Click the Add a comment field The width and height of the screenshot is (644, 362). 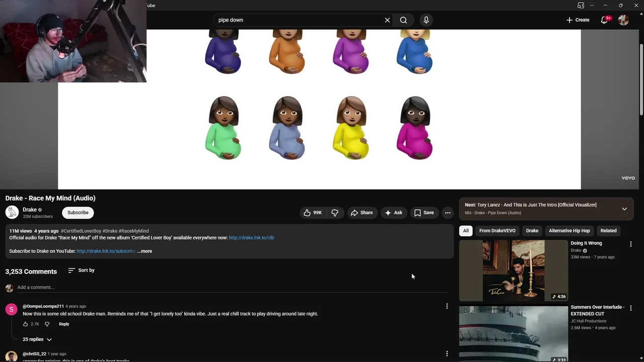(x=232, y=288)
